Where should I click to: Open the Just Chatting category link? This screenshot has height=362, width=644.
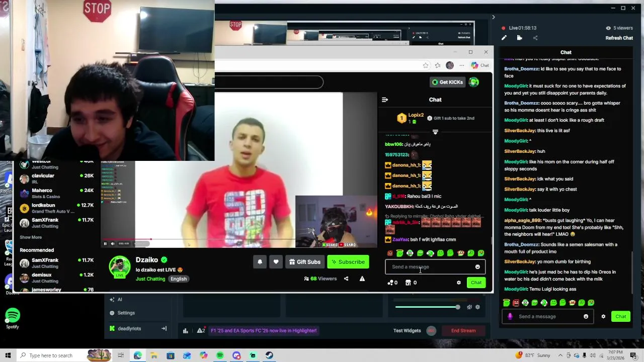150,279
